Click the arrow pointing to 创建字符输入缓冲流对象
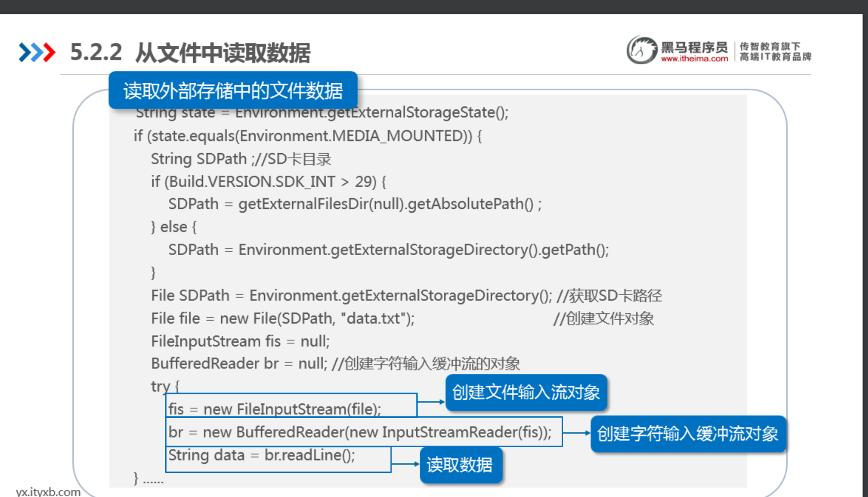Screen dimensions: 868x497 click(577, 433)
